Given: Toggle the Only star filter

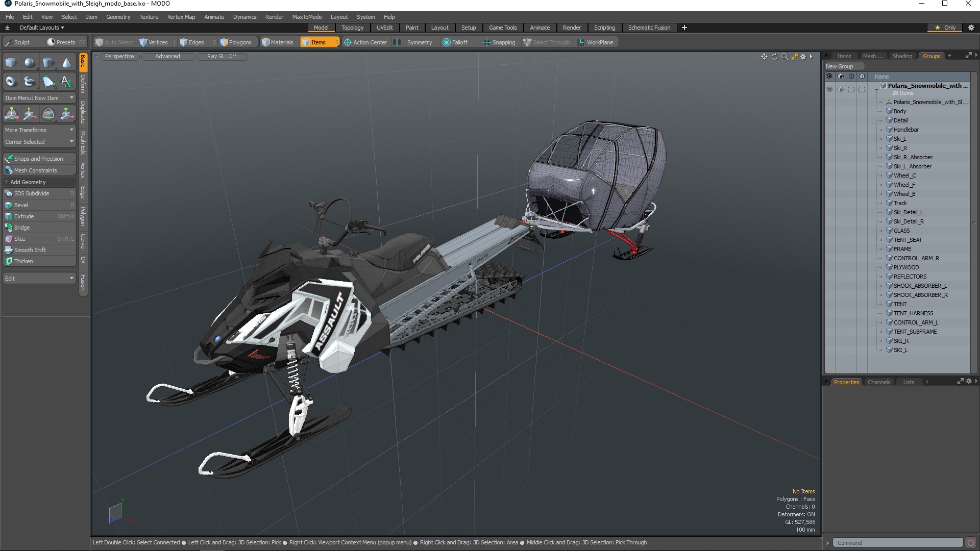Looking at the screenshot, I should tap(945, 28).
